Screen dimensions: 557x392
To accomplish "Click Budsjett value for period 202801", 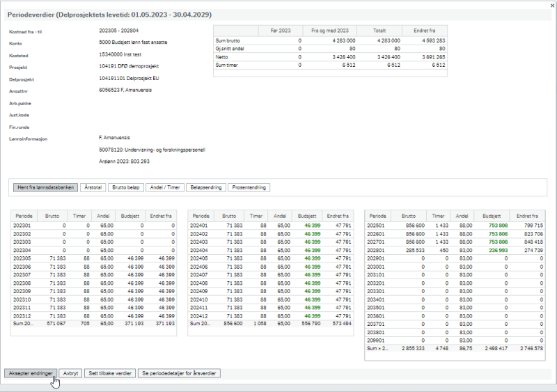I will click(x=492, y=250).
